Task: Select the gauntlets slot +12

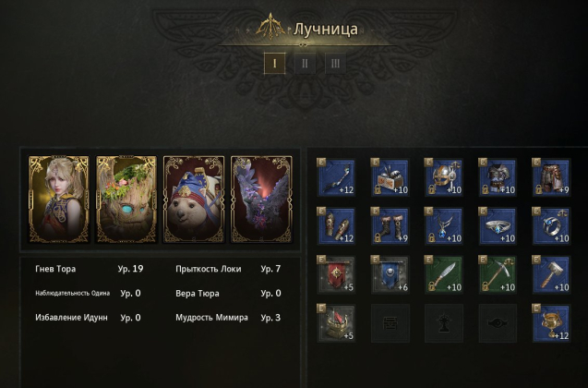Action: coord(336,225)
